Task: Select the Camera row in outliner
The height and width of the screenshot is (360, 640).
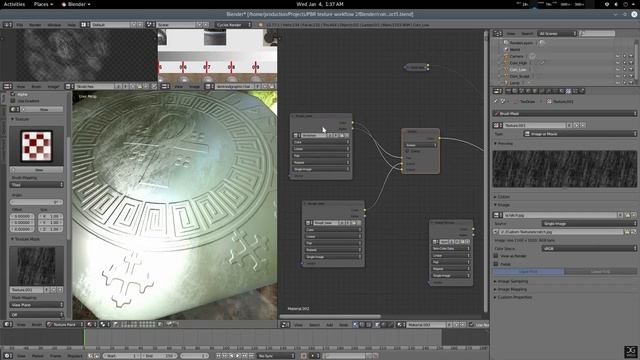Action: 516,56
